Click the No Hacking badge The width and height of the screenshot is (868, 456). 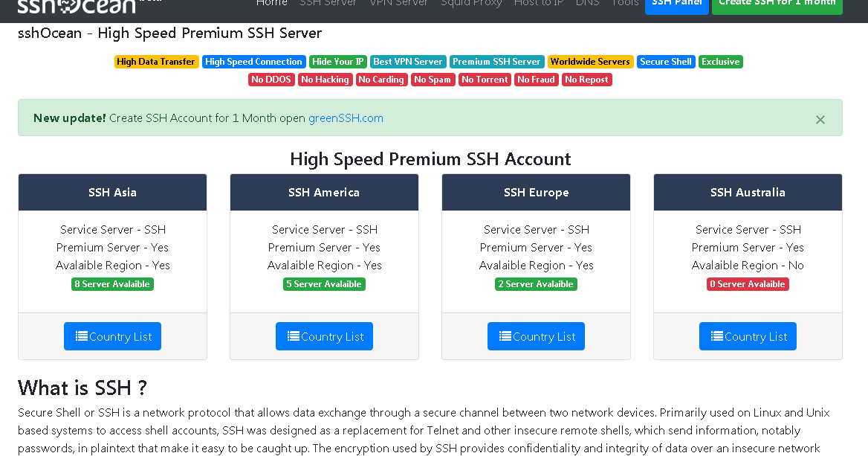point(325,80)
